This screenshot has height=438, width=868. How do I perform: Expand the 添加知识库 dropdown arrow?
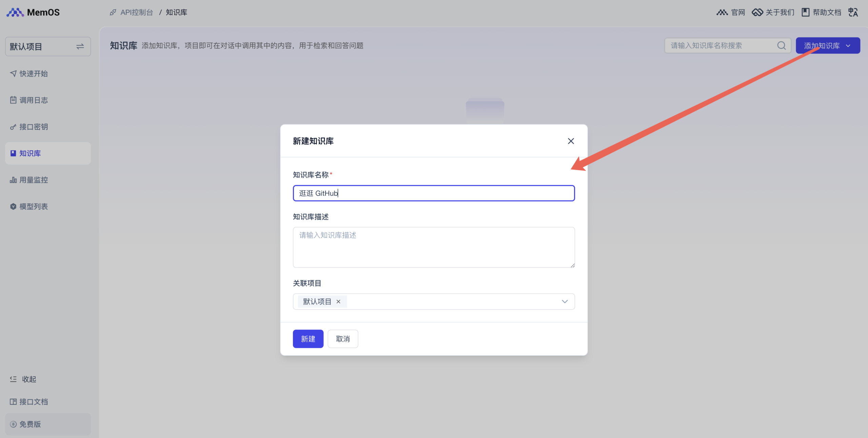[x=848, y=45]
